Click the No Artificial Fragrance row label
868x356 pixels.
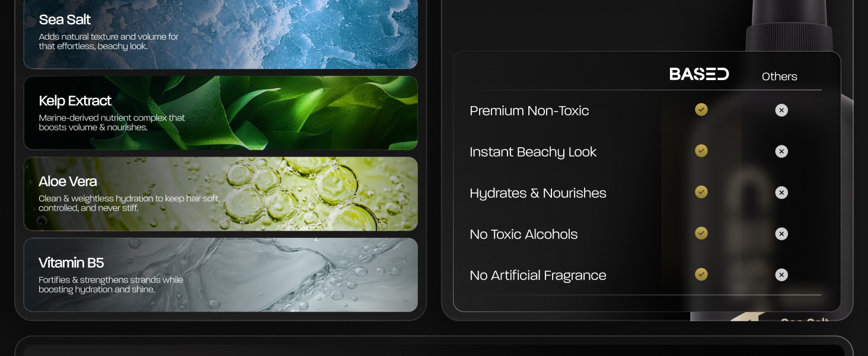coord(538,275)
